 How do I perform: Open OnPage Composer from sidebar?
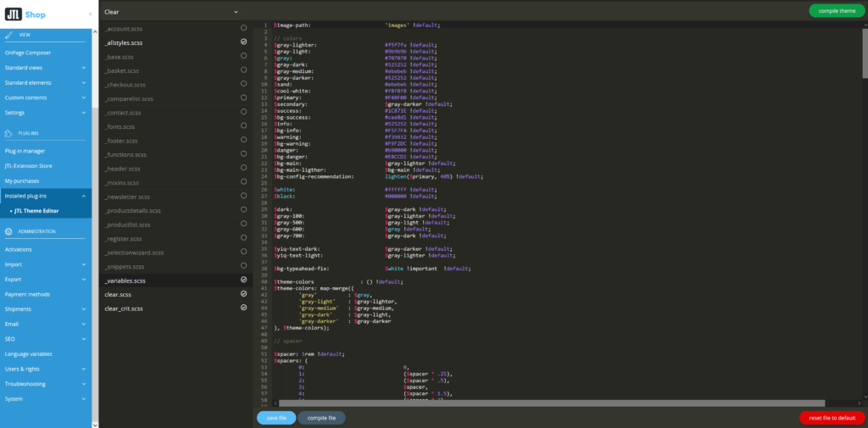27,52
